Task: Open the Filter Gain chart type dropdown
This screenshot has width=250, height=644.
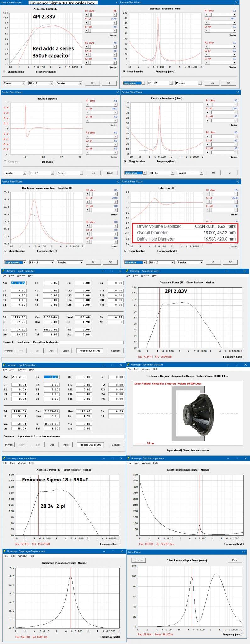Action: 135,262
